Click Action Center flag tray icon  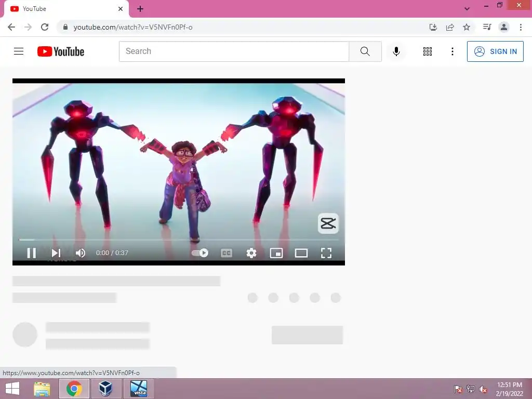coord(458,389)
